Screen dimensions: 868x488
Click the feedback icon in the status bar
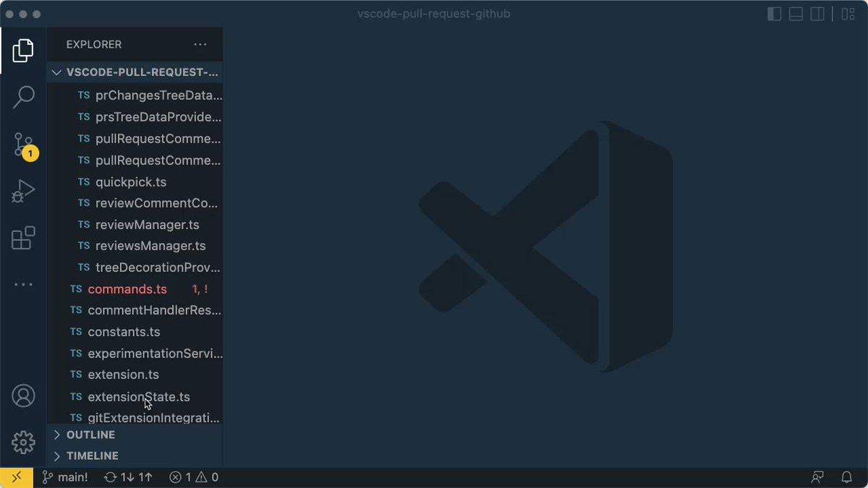[817, 477]
